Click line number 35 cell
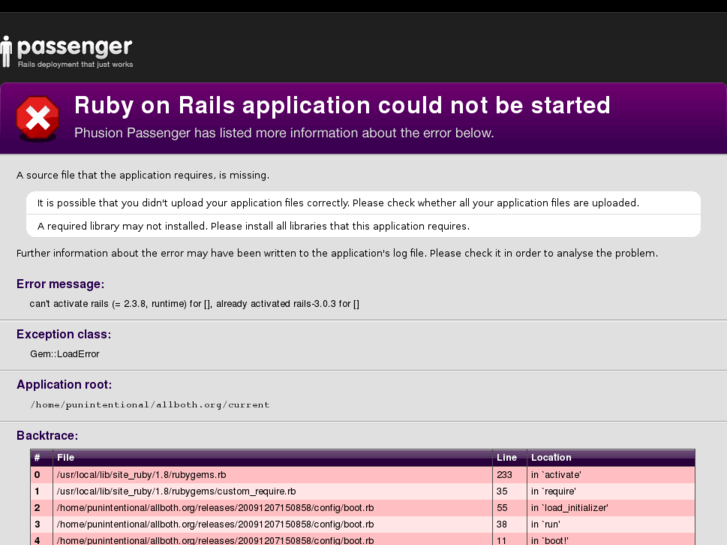The width and height of the screenshot is (727, 545). coord(510,491)
